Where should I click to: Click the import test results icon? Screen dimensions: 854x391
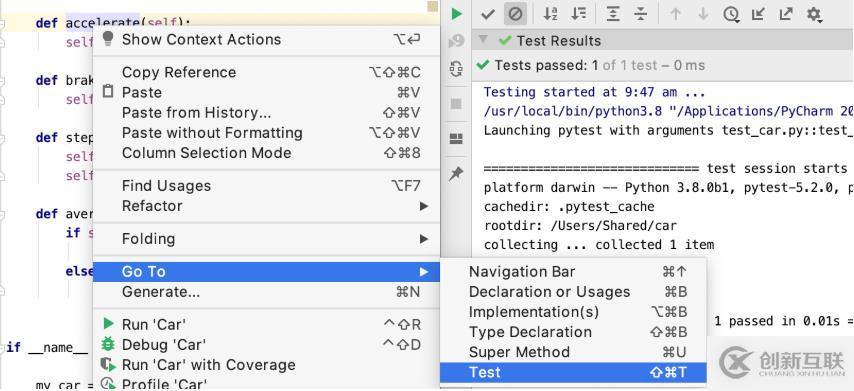(758, 14)
